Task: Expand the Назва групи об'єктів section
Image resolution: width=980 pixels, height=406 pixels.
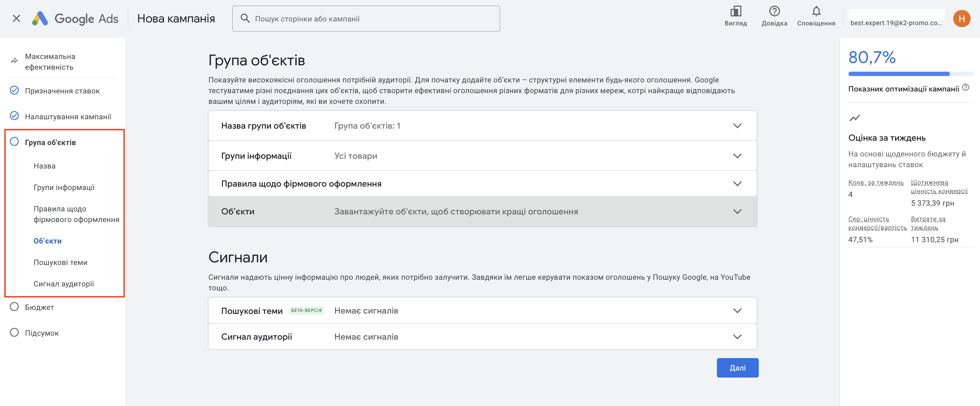Action: point(737,126)
